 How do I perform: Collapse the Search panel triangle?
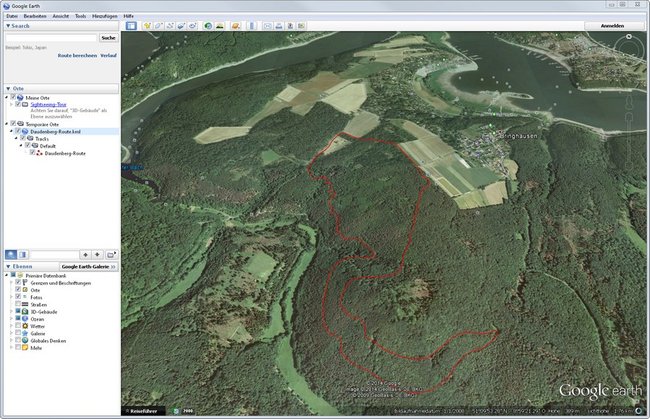(x=8, y=26)
